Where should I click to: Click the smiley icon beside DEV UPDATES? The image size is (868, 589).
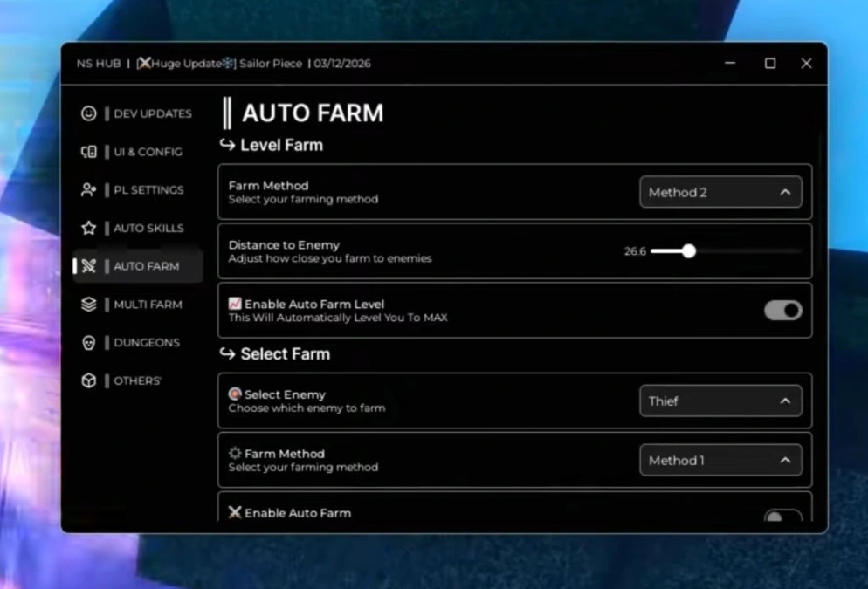(88, 113)
